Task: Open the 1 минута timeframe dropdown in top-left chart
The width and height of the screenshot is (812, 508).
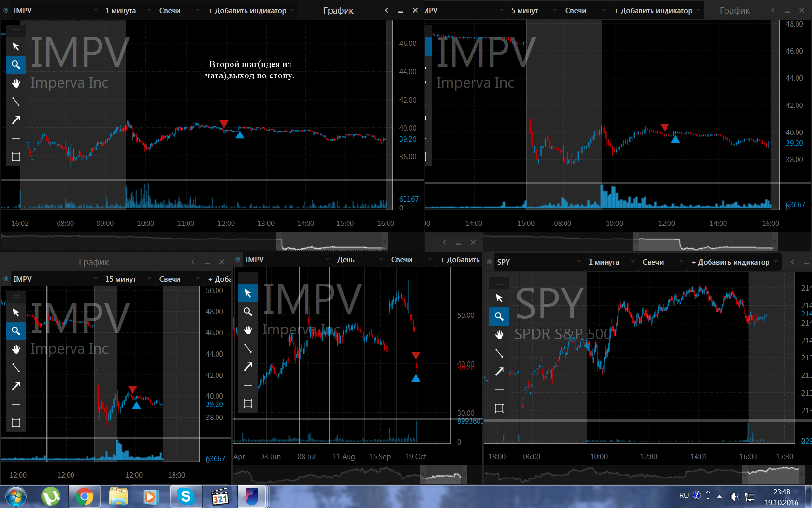Action: (128, 10)
